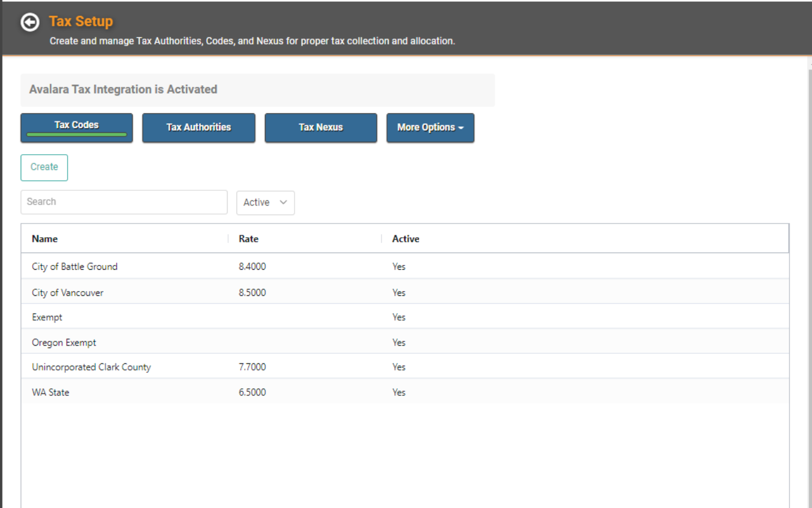Screen dimensions: 812x508
Task: Open the Tax Nexus tab
Action: pyautogui.click(x=321, y=127)
